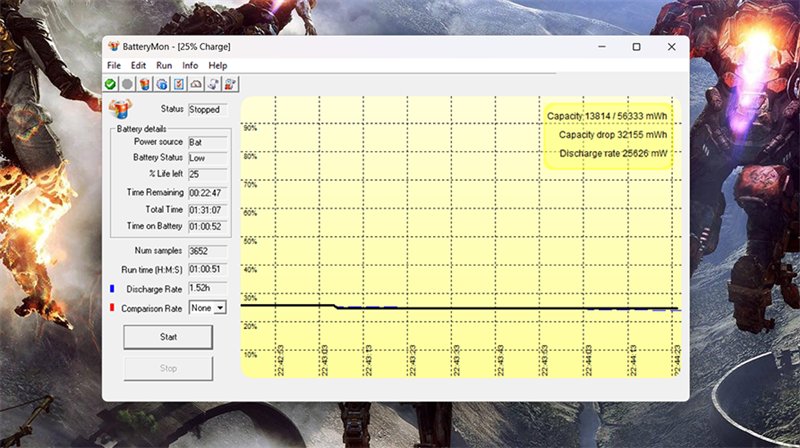Viewport: 800px width, 448px height.
Task: Click the black charge line on the graph
Action: tap(459, 308)
